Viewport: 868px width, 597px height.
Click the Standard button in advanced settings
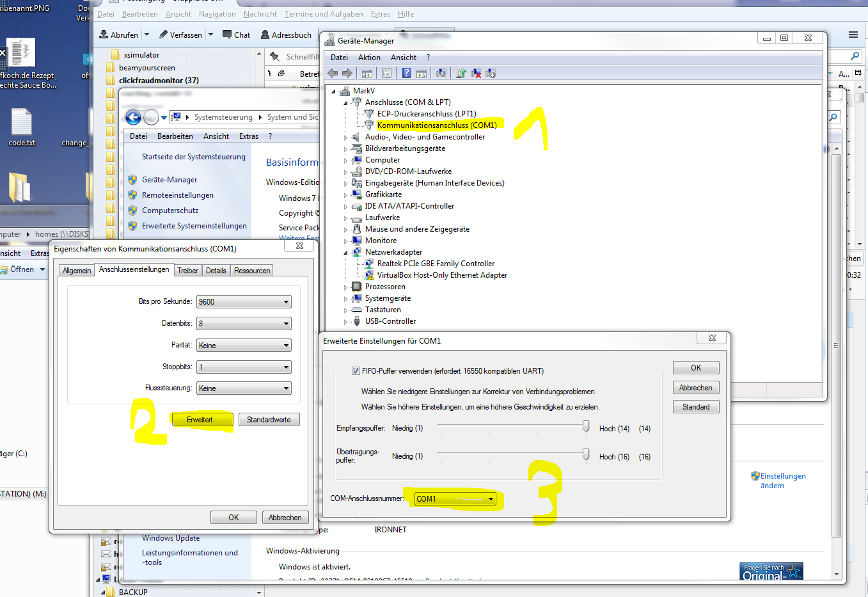[696, 407]
